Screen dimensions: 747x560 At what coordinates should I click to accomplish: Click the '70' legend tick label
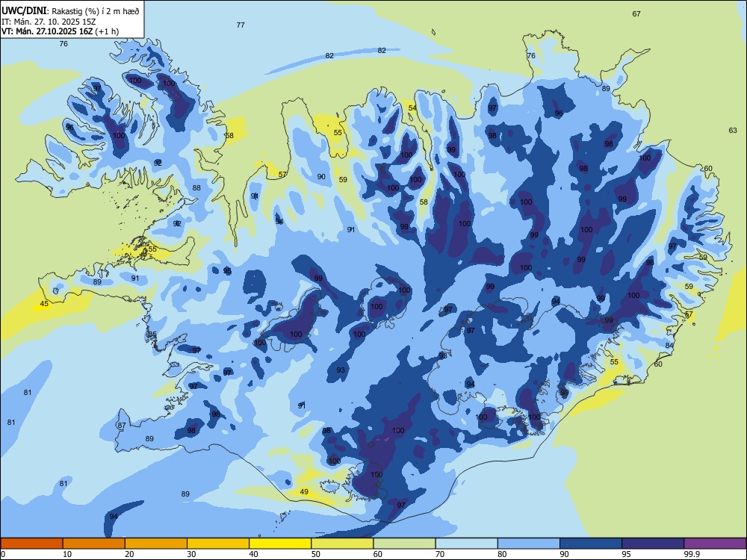coord(440,554)
